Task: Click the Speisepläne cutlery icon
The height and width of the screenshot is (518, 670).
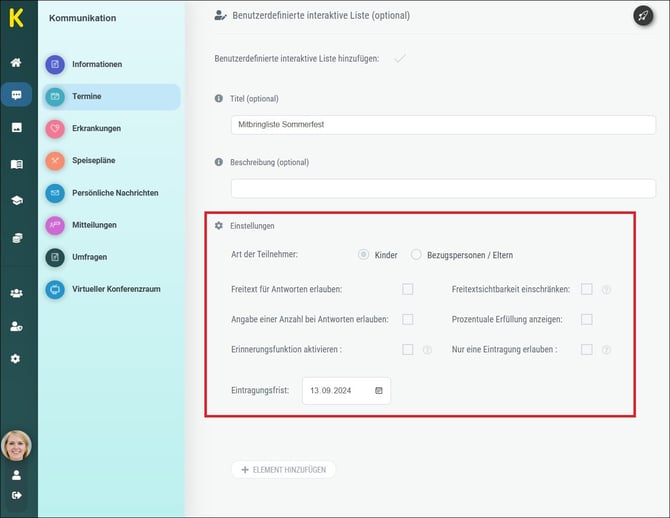Action: click(x=55, y=161)
